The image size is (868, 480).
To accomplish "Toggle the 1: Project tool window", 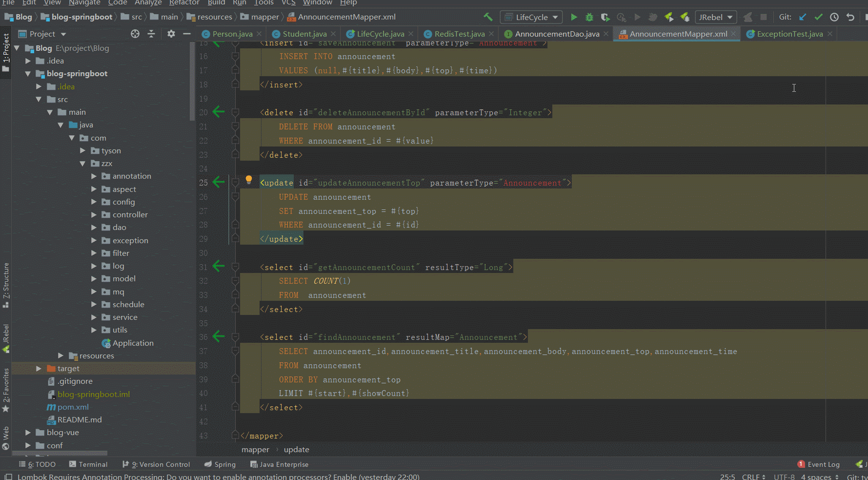I will pyautogui.click(x=6, y=52).
